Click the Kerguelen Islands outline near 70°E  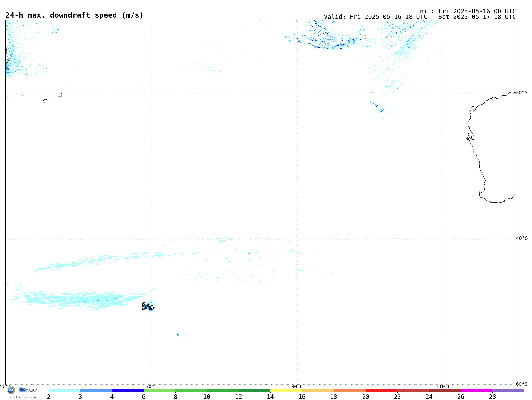pyautogui.click(x=149, y=306)
